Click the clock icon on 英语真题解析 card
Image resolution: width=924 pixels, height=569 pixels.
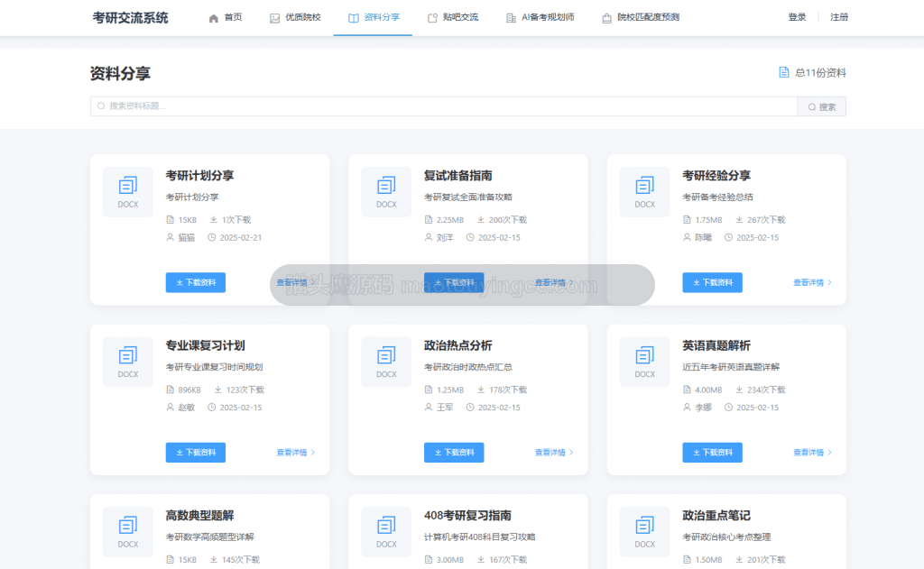[728, 407]
